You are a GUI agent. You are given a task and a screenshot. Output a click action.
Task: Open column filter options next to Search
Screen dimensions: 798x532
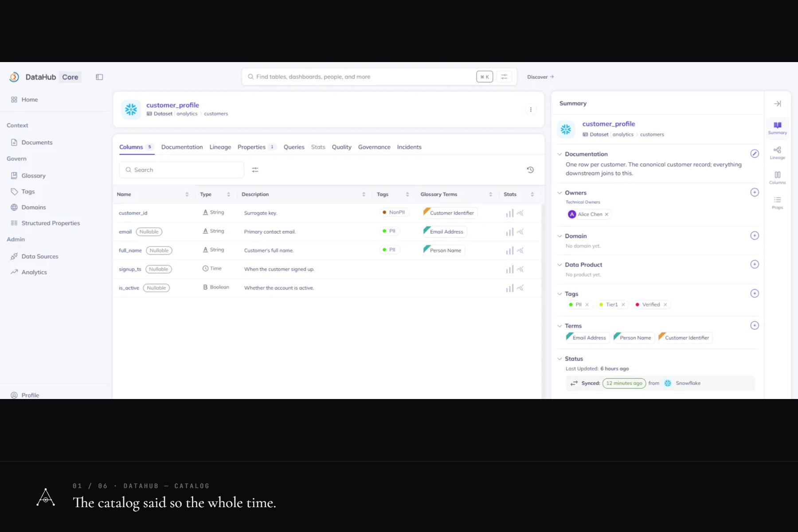(x=255, y=170)
